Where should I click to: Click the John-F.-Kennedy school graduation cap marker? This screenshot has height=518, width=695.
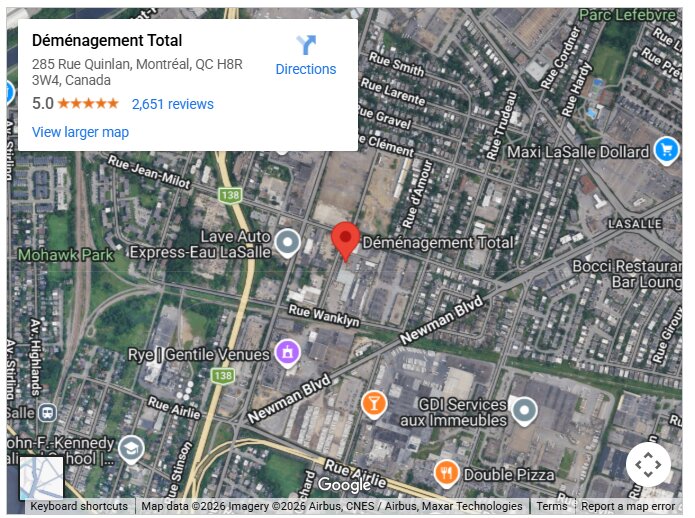131,449
